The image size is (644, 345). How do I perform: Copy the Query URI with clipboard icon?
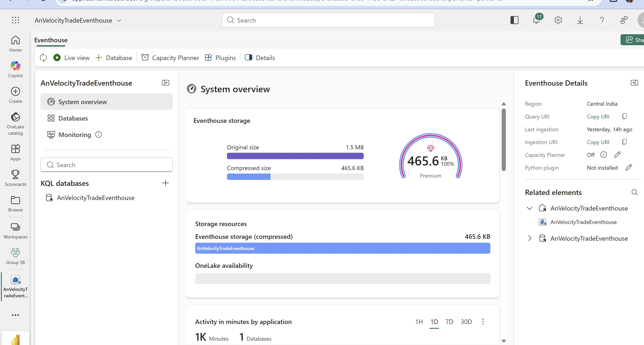point(624,116)
